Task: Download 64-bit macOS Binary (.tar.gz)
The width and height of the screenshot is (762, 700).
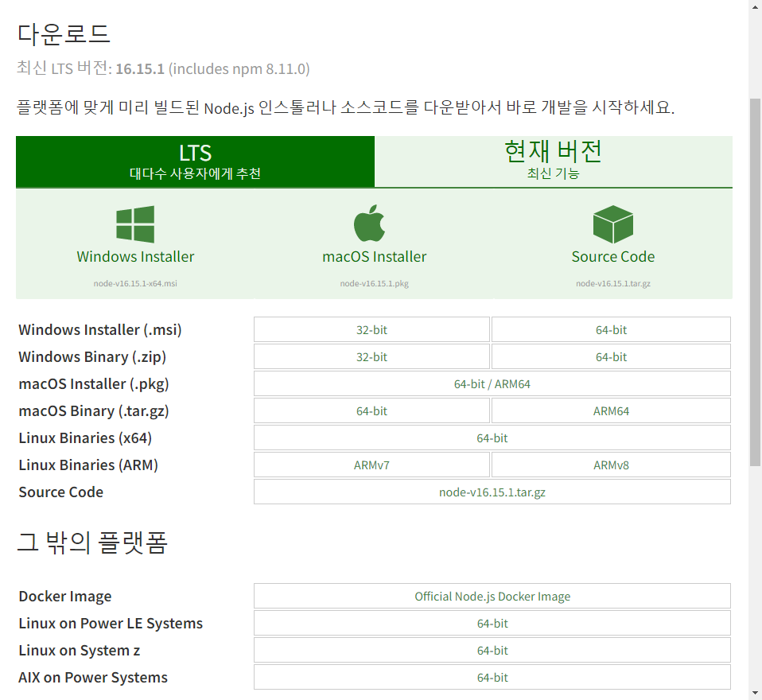Action: (x=371, y=411)
